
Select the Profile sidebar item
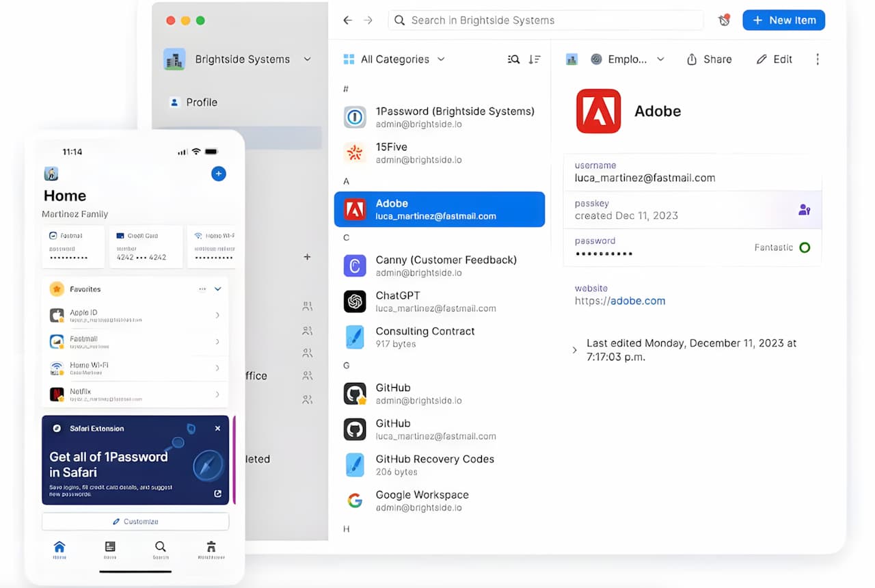click(202, 103)
